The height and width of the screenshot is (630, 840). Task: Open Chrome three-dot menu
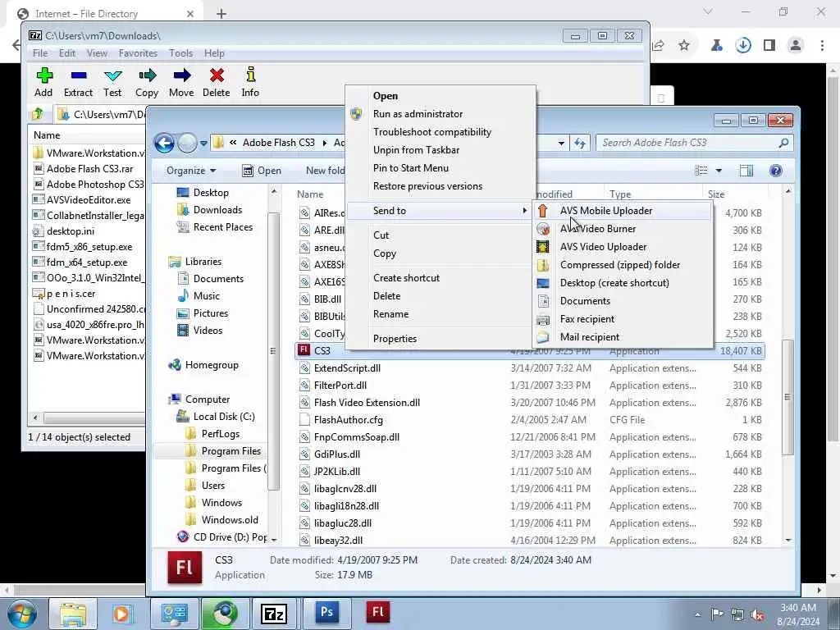coord(822,46)
